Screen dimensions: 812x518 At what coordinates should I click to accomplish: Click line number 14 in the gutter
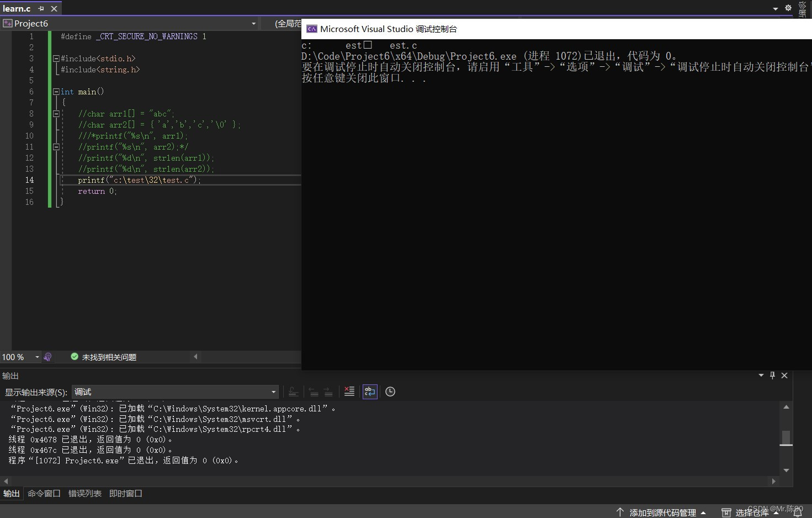coord(29,180)
